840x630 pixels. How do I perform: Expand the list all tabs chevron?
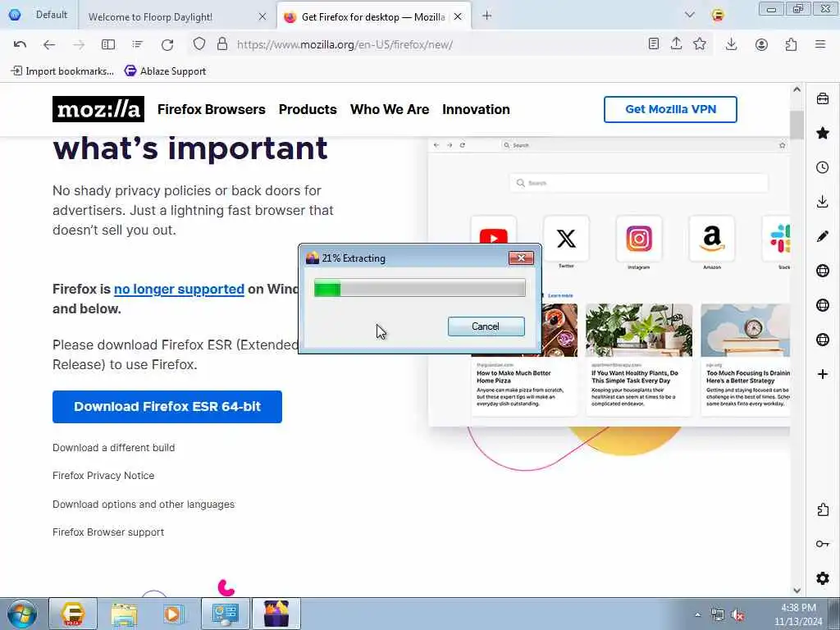click(x=689, y=15)
